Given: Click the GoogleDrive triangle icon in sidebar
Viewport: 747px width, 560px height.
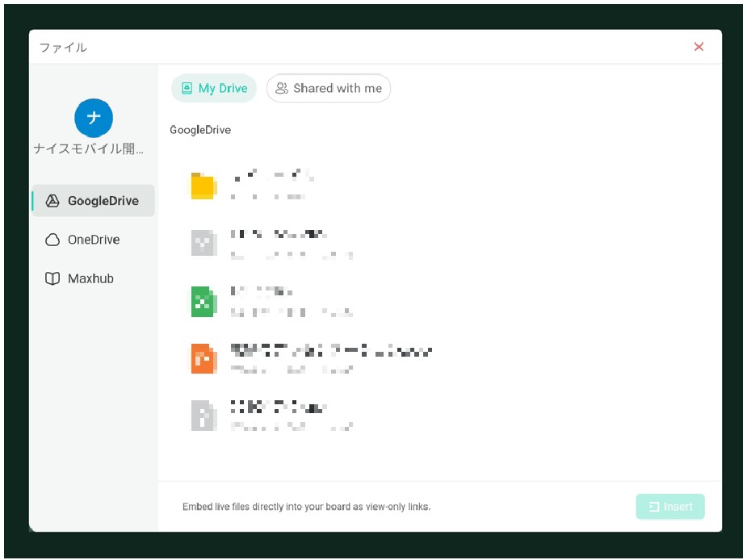Looking at the screenshot, I should coord(52,201).
